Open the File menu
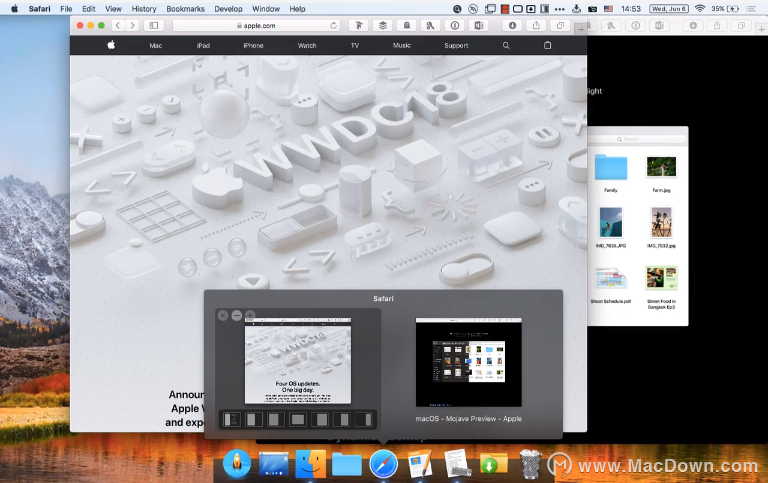The image size is (768, 483). tap(66, 9)
